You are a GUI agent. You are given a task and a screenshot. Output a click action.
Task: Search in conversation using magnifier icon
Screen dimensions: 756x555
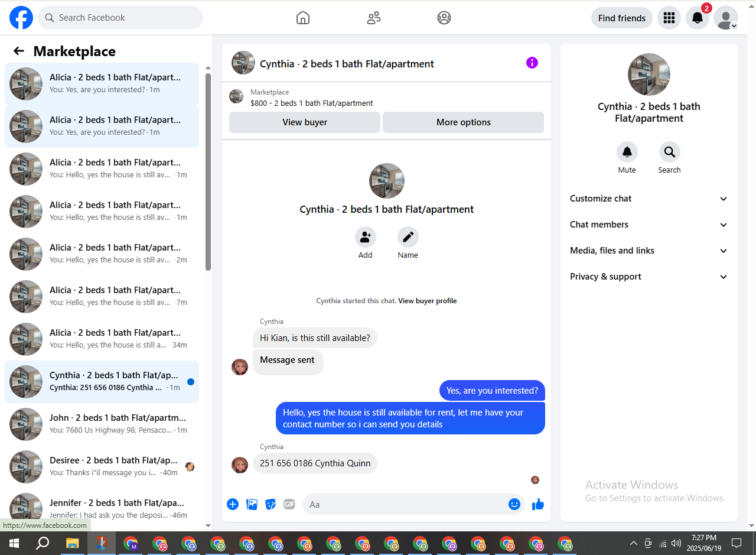(x=670, y=152)
